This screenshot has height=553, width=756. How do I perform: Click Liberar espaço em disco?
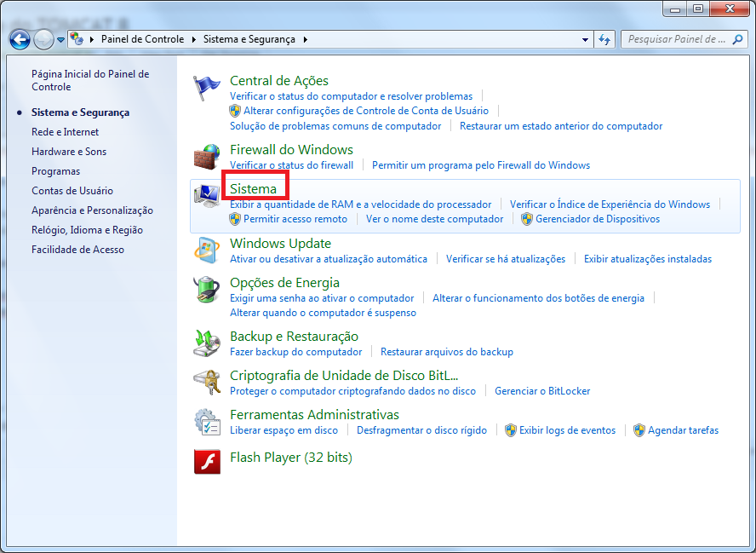click(x=283, y=430)
